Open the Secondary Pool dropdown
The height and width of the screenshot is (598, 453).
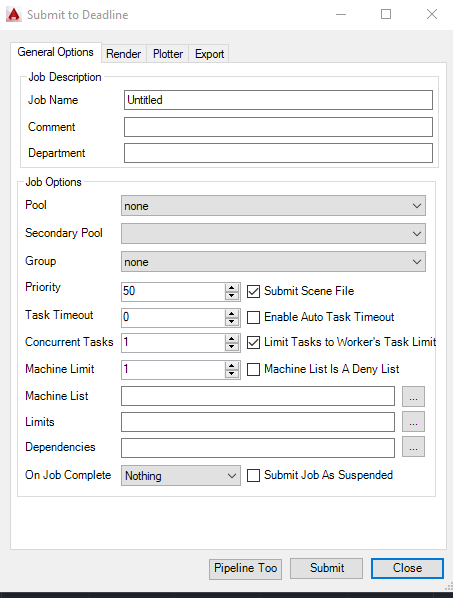click(x=273, y=233)
